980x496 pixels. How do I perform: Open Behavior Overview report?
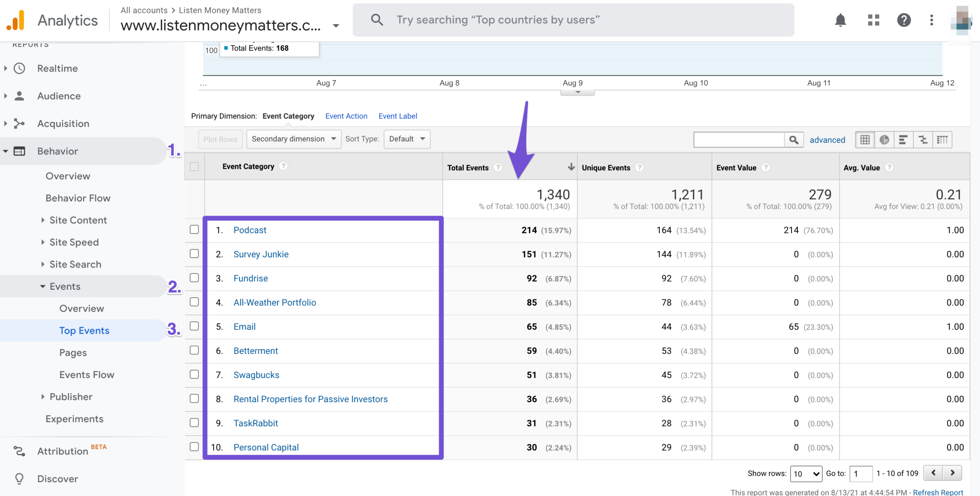pyautogui.click(x=68, y=176)
